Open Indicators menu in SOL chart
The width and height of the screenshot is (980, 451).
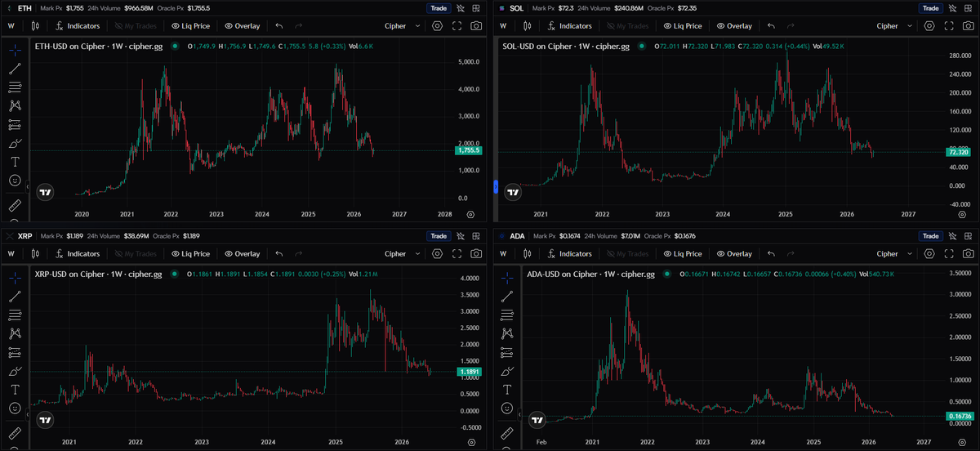tap(570, 26)
